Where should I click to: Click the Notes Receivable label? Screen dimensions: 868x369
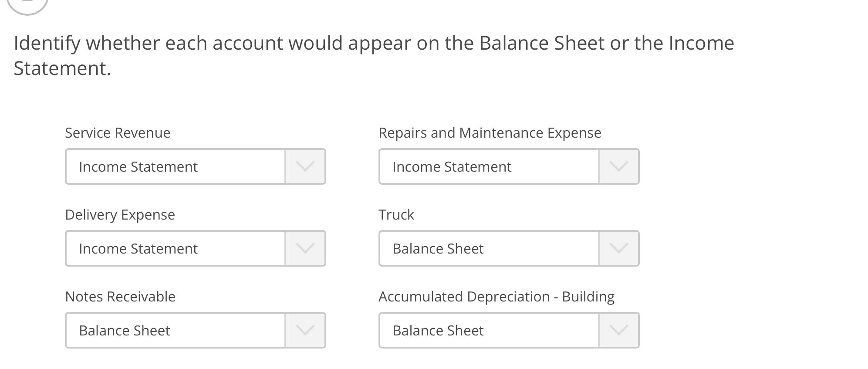[x=120, y=296]
